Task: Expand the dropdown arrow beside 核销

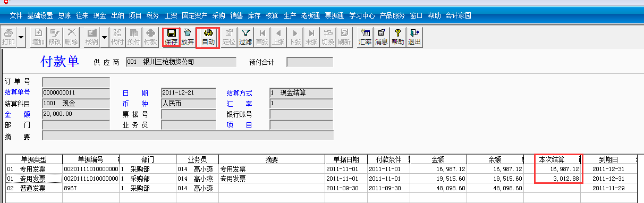Action: [x=104, y=38]
